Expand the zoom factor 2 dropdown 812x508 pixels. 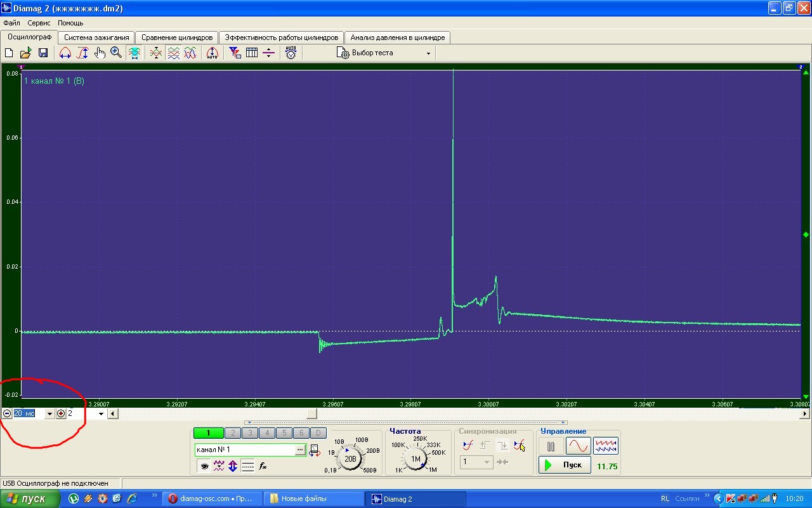pos(101,414)
